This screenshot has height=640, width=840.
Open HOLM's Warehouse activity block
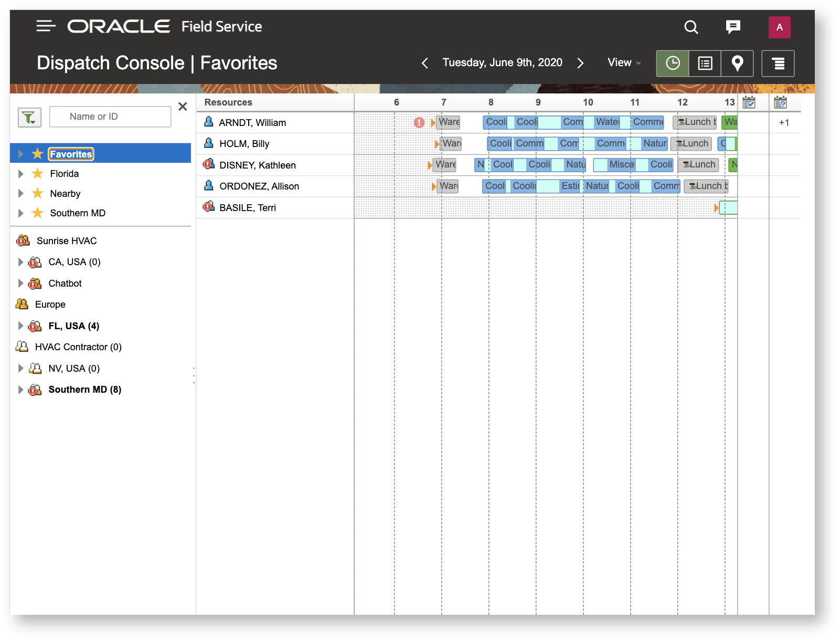[x=451, y=144]
